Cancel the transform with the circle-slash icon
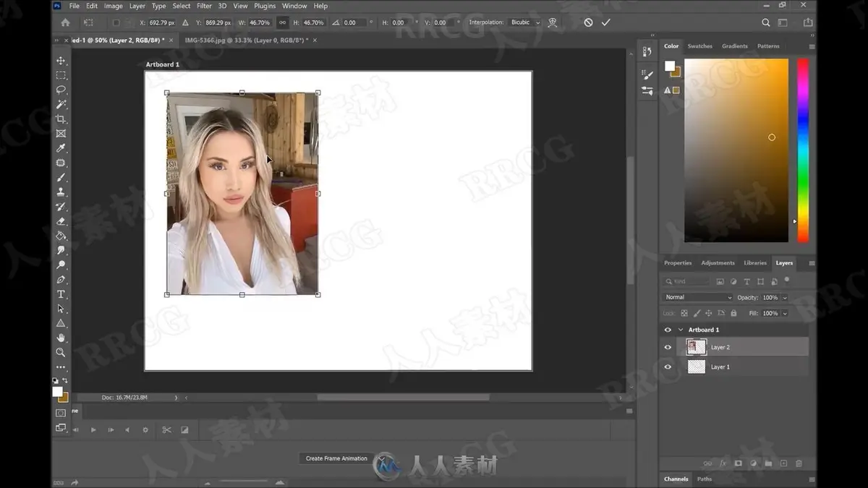Viewport: 868px width, 488px height. tap(588, 22)
